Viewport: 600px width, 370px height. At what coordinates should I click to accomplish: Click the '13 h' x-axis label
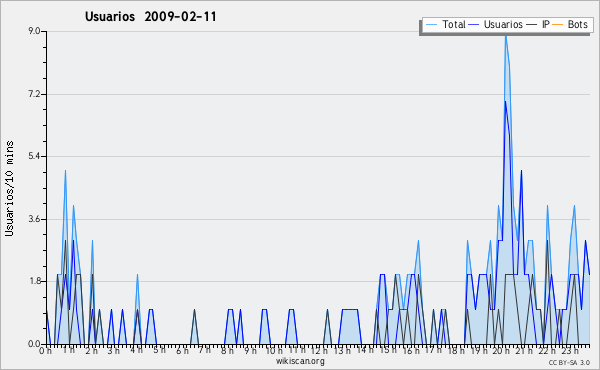point(342,350)
